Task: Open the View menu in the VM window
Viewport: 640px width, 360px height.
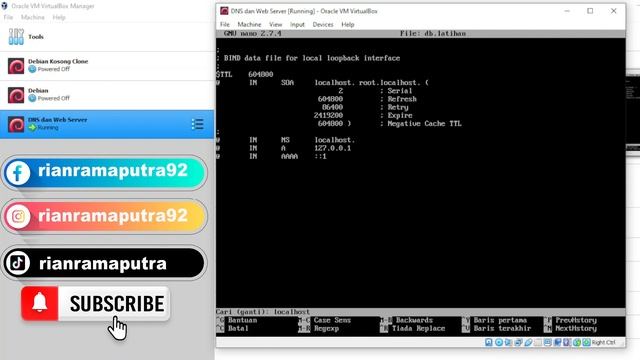Action: (x=276, y=24)
